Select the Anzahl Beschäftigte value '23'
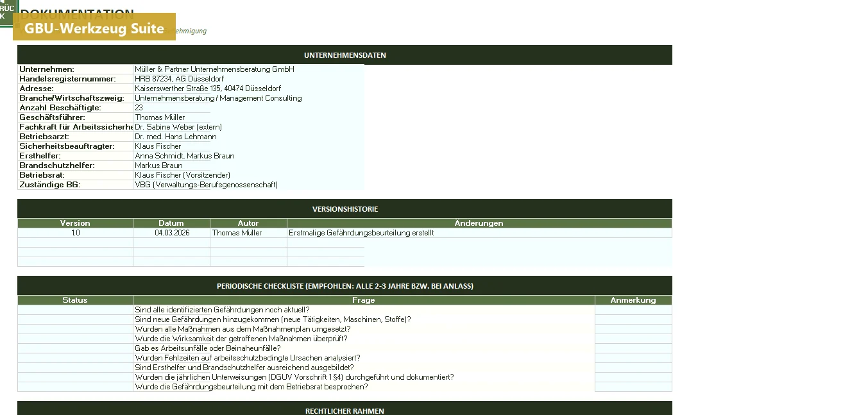 [x=172, y=108]
